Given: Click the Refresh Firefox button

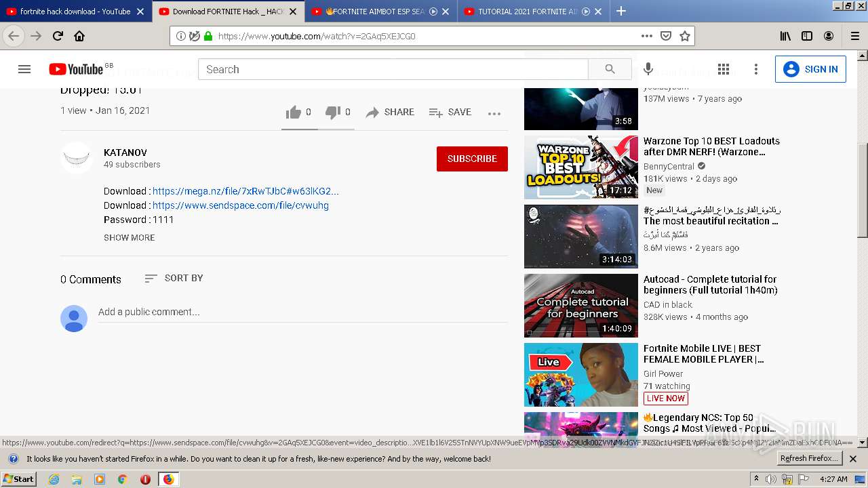Looking at the screenshot, I should coord(810,459).
